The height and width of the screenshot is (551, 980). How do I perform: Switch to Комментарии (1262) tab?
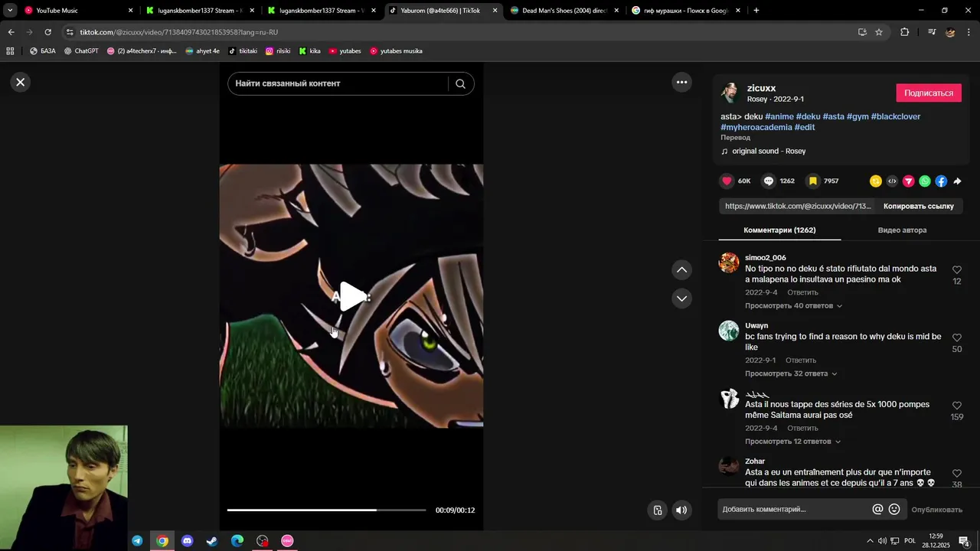779,230
